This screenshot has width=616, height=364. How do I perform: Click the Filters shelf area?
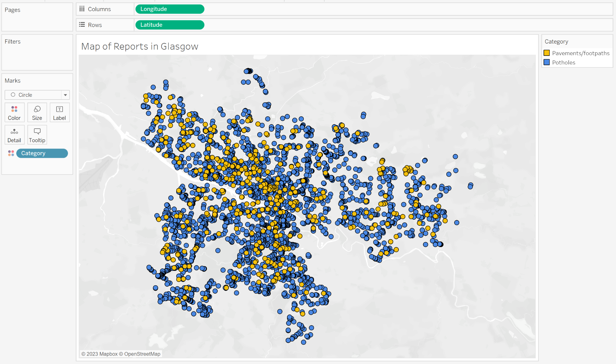click(37, 56)
